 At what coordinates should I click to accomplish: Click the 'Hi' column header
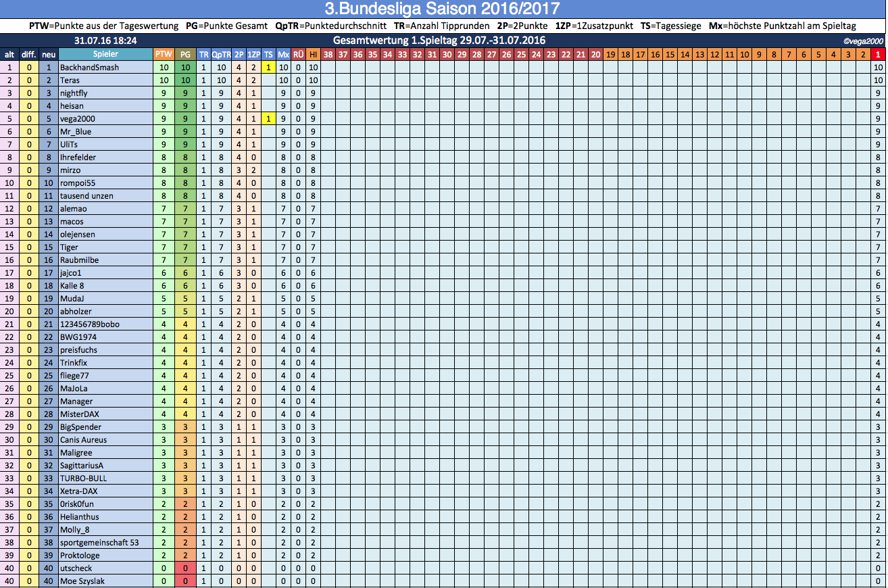[x=313, y=54]
